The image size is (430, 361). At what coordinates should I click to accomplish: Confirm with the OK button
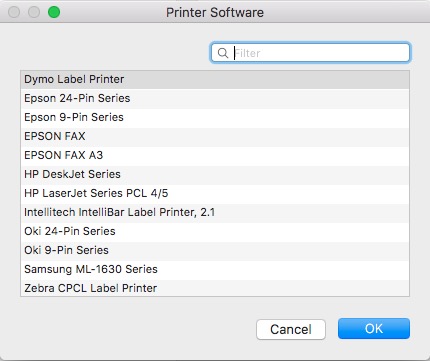374,329
